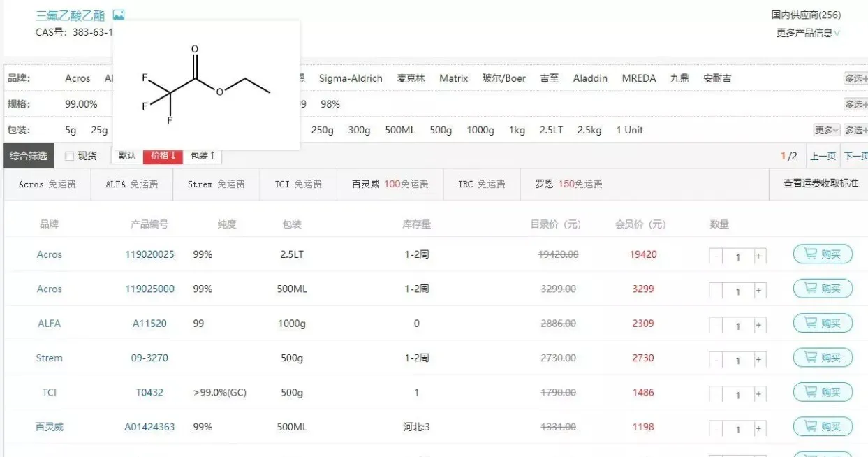Buy the Acros 2.5LT item priced 19420
The height and width of the screenshot is (457, 868).
pos(823,254)
